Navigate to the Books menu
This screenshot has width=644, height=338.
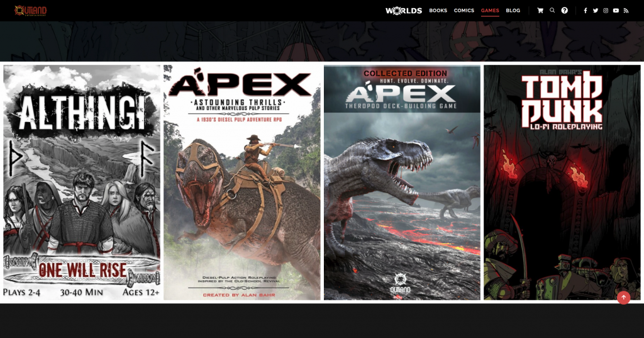(438, 11)
